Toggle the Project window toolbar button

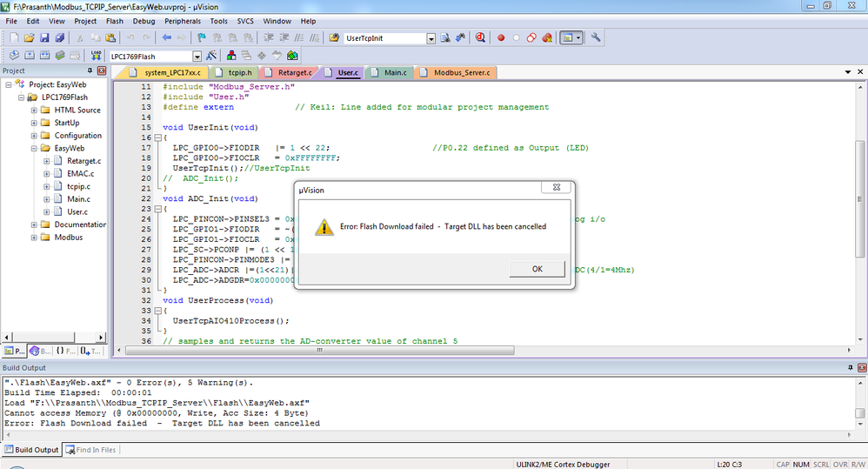tap(567, 37)
